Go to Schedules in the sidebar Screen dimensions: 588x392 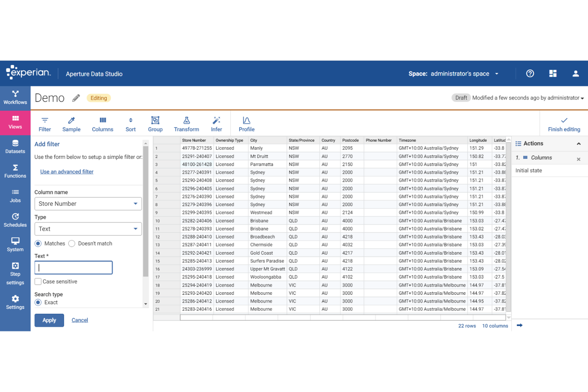[x=15, y=220]
